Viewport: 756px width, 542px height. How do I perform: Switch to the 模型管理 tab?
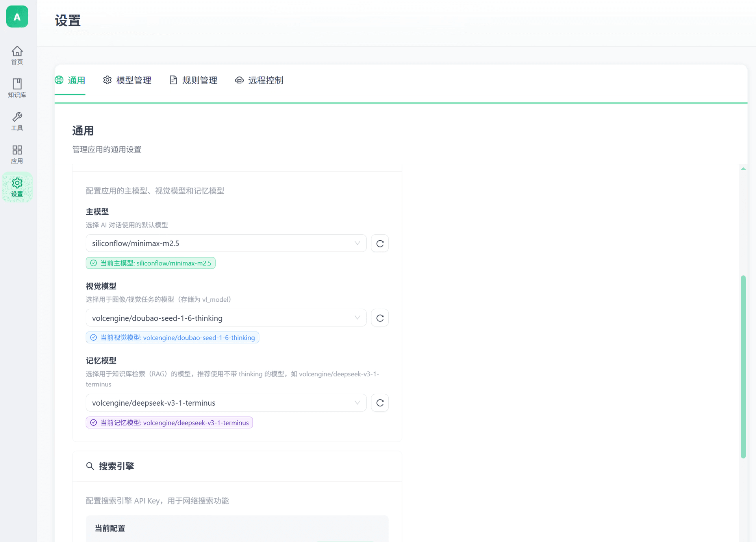[127, 80]
